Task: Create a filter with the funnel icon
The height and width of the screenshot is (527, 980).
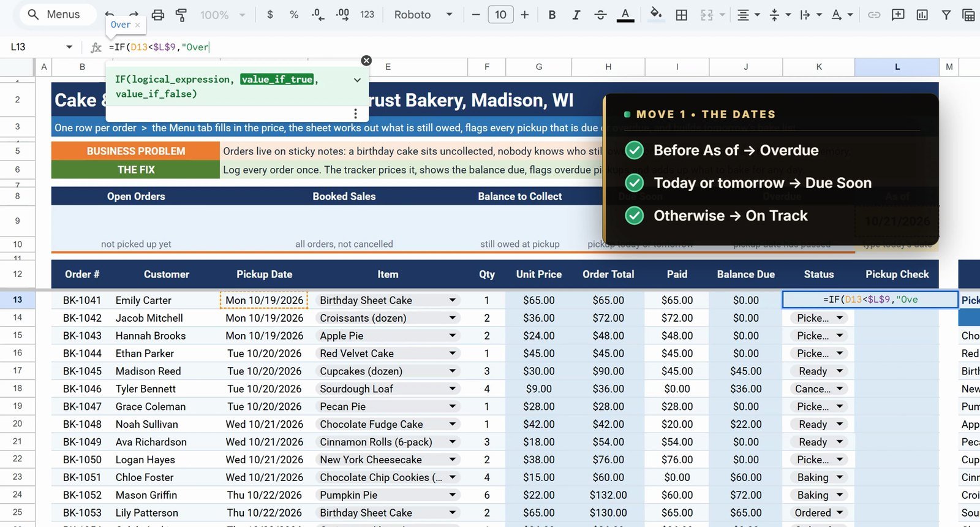Action: pyautogui.click(x=946, y=15)
